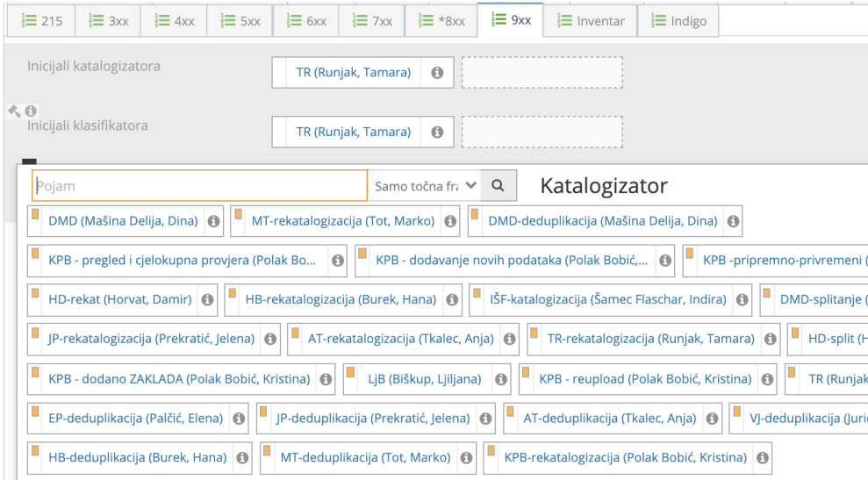
Task: Select HB-deduplikacija (Burek, Hana)
Action: point(137,458)
